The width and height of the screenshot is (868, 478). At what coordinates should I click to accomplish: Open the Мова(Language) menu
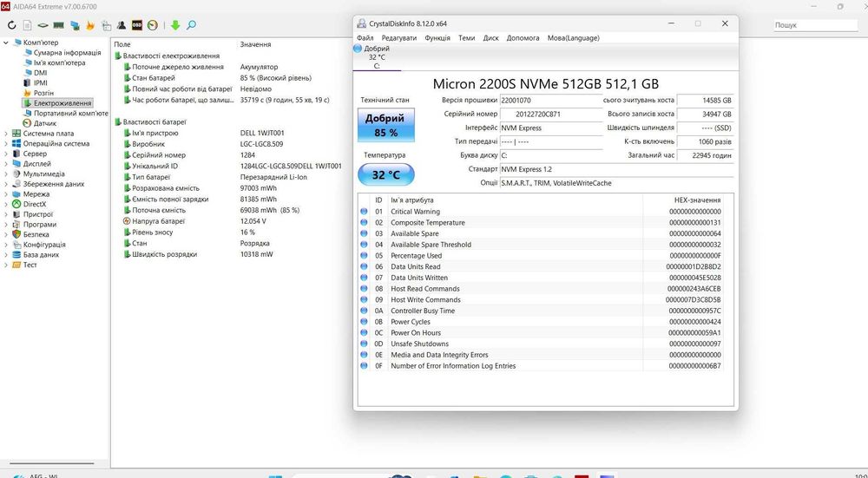[573, 38]
